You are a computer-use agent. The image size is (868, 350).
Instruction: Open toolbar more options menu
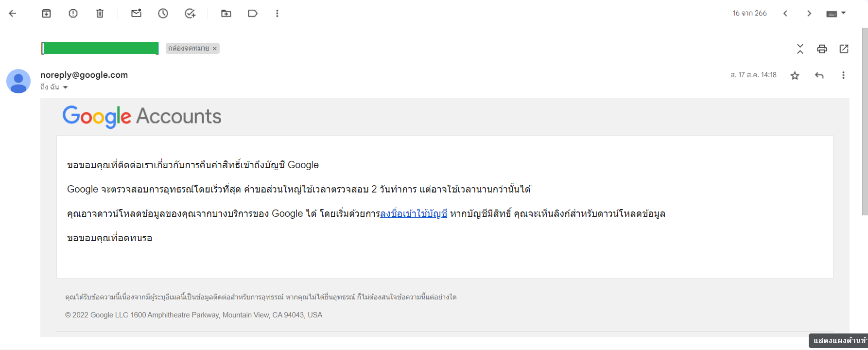pyautogui.click(x=277, y=14)
